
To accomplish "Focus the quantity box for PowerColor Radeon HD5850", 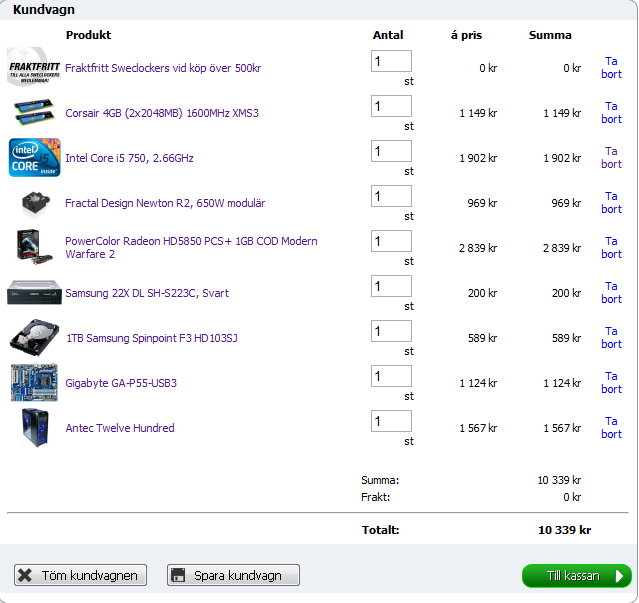I will [x=391, y=241].
